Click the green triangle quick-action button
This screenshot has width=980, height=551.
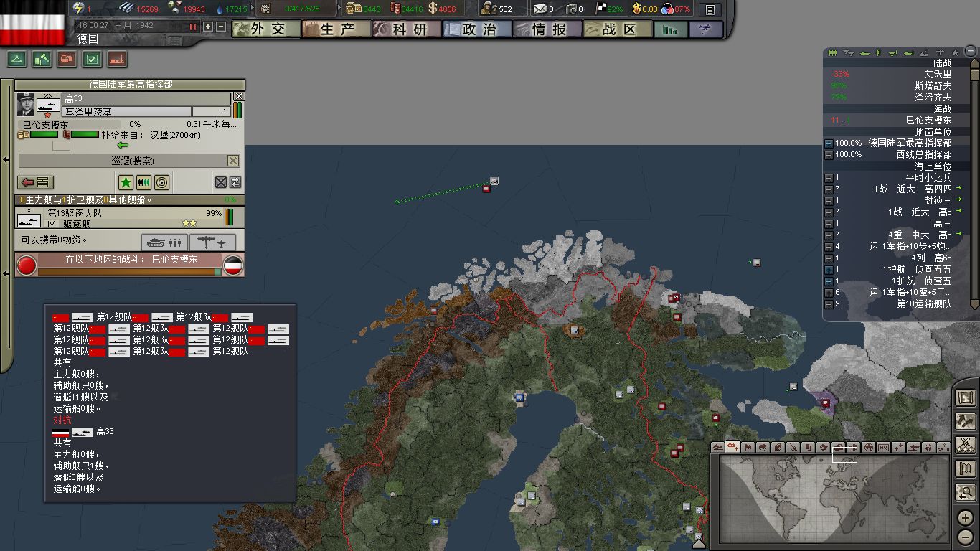tap(17, 59)
